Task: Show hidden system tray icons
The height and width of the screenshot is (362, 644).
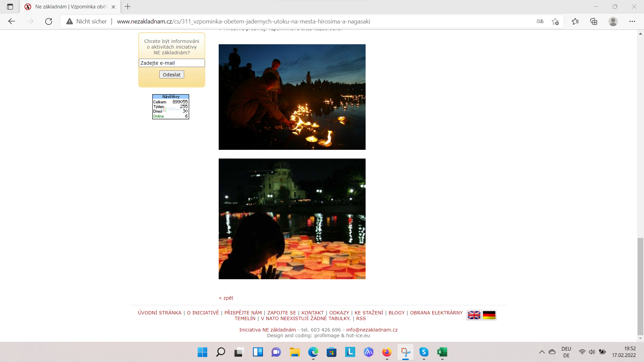Action: (x=542, y=352)
